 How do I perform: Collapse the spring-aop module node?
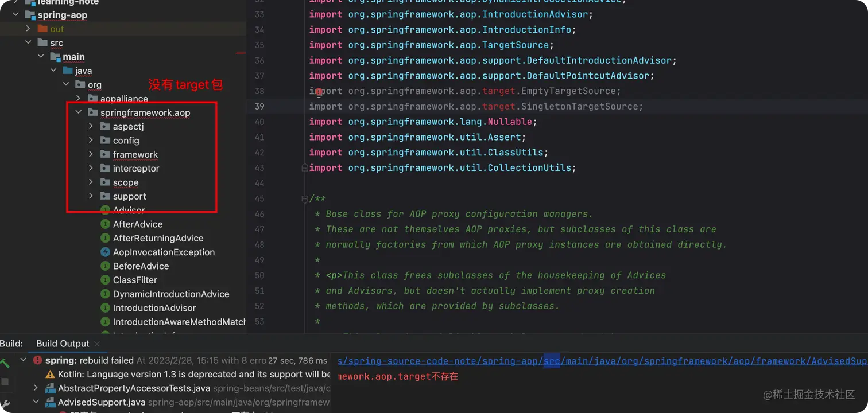point(16,15)
